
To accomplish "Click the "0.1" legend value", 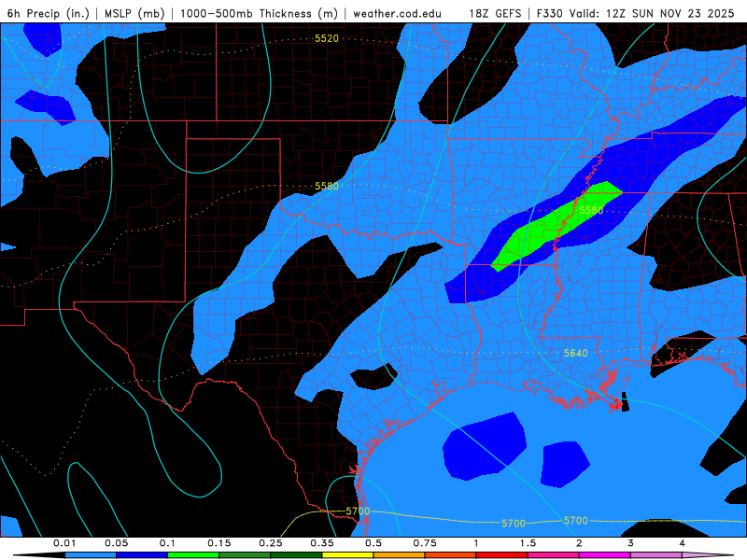I will 167,543.
